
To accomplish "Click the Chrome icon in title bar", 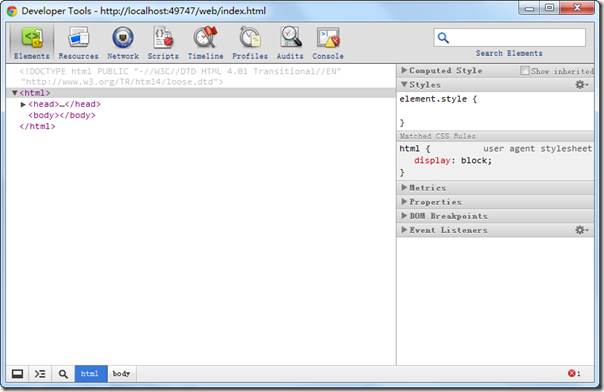I will [12, 11].
